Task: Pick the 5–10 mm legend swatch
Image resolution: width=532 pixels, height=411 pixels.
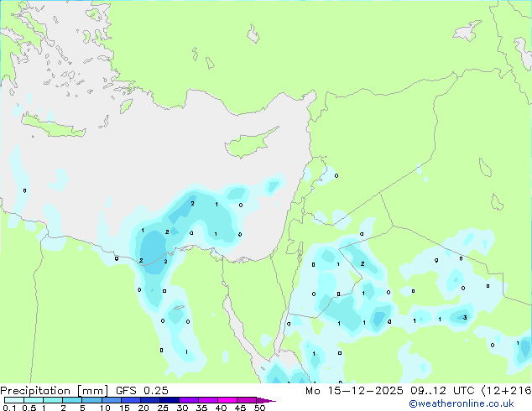Action: pos(91,400)
